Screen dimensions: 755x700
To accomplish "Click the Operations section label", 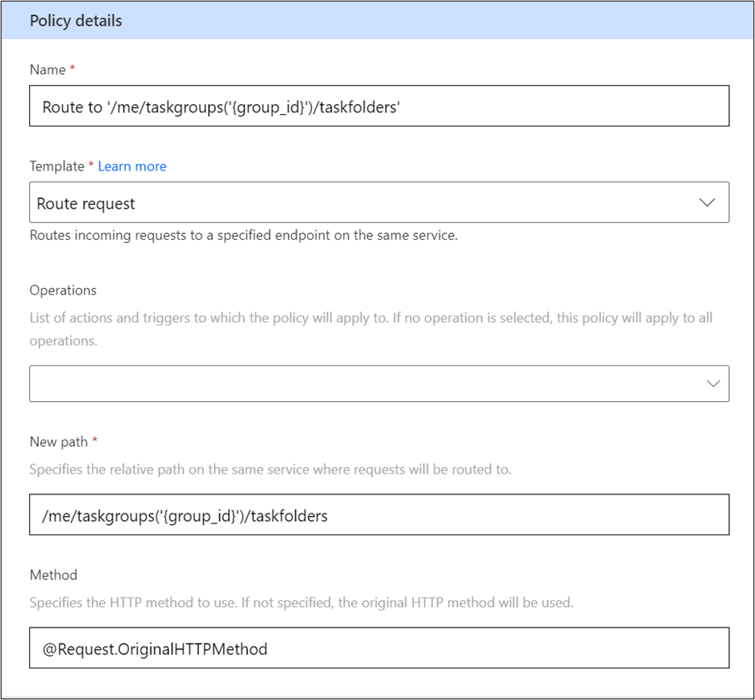I will 63,290.
